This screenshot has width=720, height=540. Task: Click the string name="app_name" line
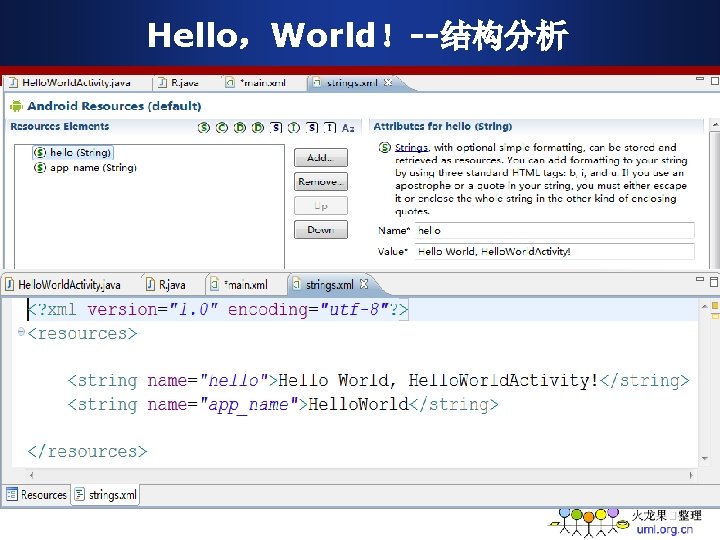coord(283,405)
